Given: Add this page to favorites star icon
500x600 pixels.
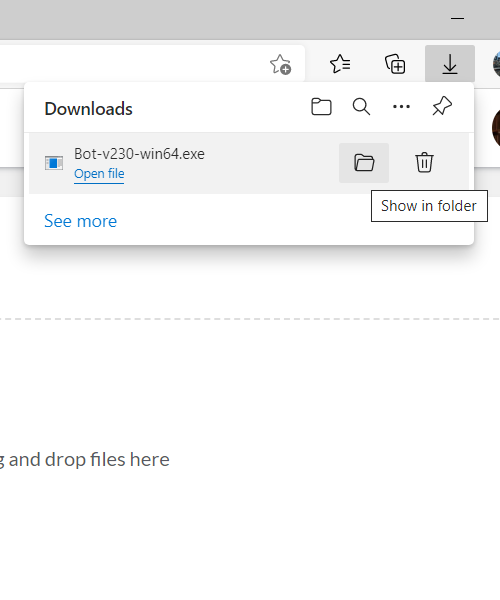Looking at the screenshot, I should (x=280, y=64).
